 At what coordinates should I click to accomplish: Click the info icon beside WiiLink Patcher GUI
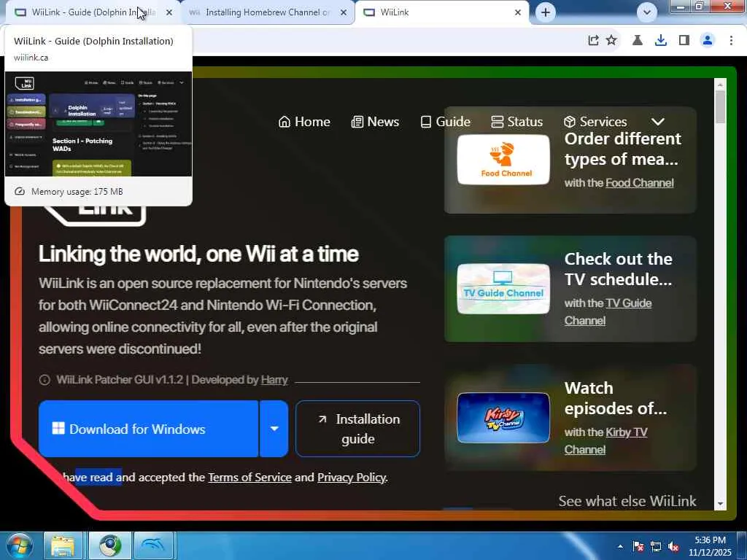[44, 379]
